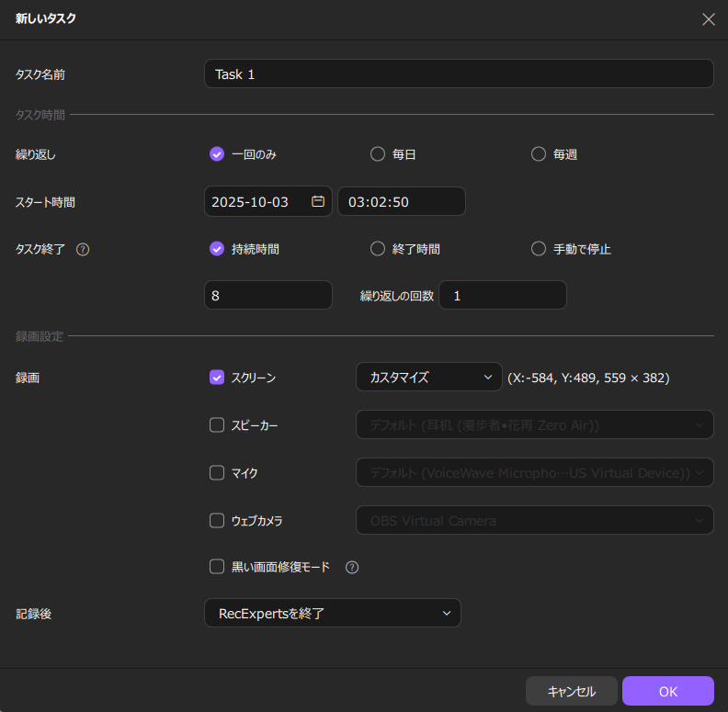Click help icon beside 黒い画面修復モード
Screen dimensions: 728x712
[x=352, y=567]
